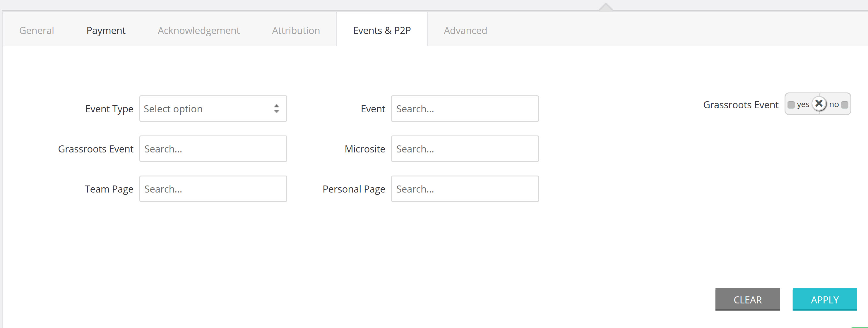Open the General tab
868x328 pixels.
(36, 30)
